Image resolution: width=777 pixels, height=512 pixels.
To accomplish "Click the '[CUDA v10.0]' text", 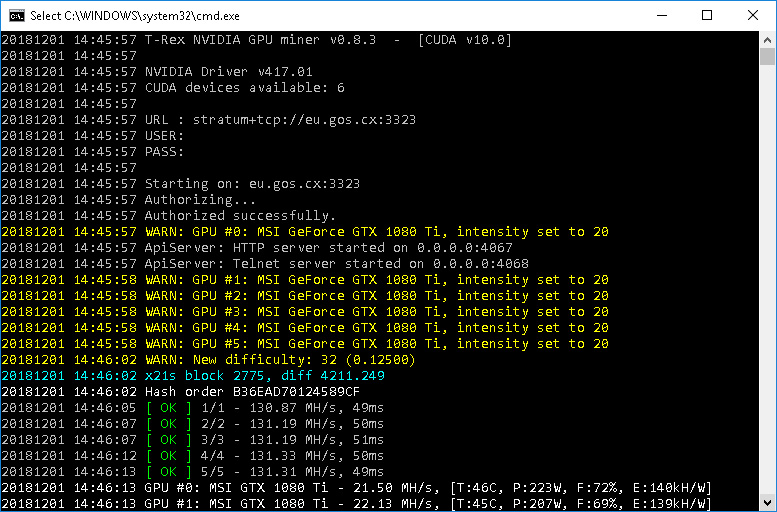I will click(465, 40).
